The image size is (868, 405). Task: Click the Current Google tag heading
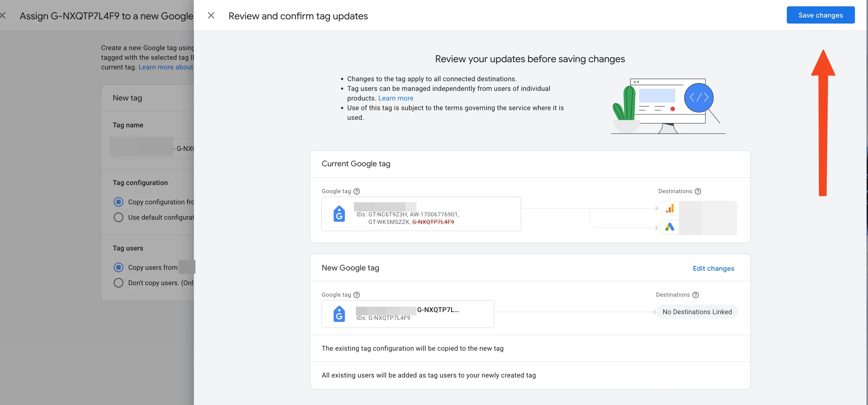click(356, 164)
